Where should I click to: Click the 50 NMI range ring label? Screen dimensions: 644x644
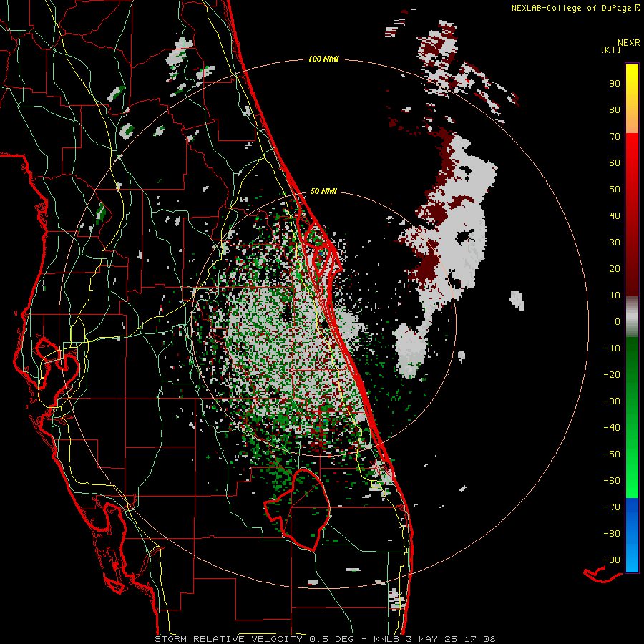(x=323, y=191)
